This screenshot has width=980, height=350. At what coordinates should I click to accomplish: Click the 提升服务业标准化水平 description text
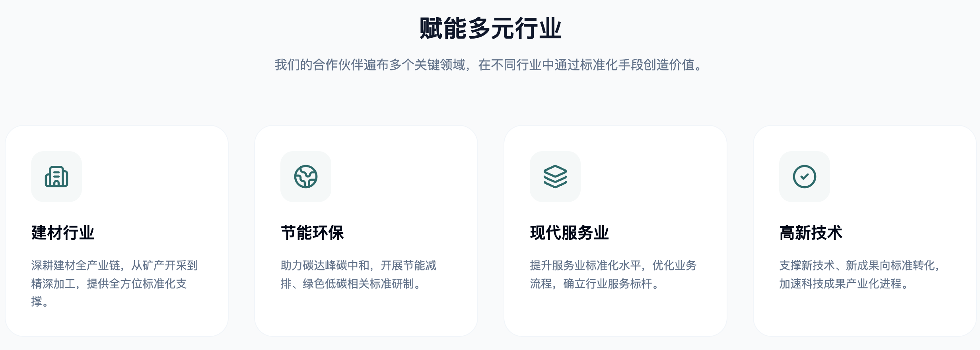point(613,274)
